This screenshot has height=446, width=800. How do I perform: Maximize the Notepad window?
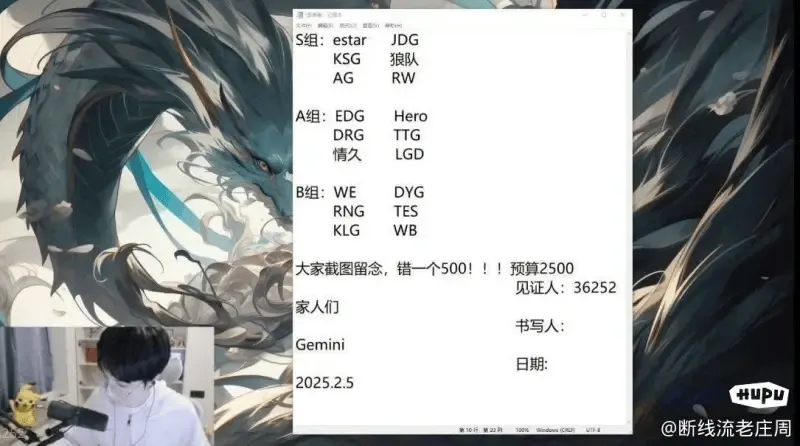coord(604,15)
